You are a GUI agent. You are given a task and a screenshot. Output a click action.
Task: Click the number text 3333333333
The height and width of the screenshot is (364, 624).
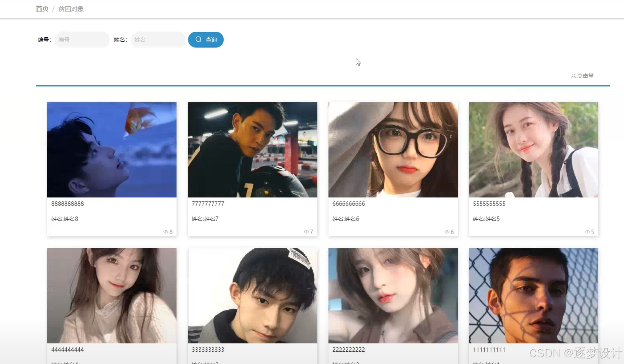pyautogui.click(x=208, y=350)
